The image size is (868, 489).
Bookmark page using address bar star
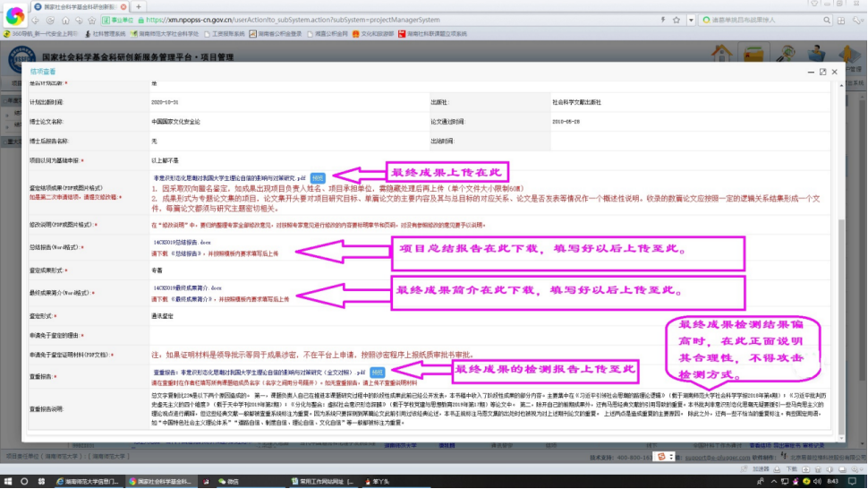pyautogui.click(x=677, y=20)
